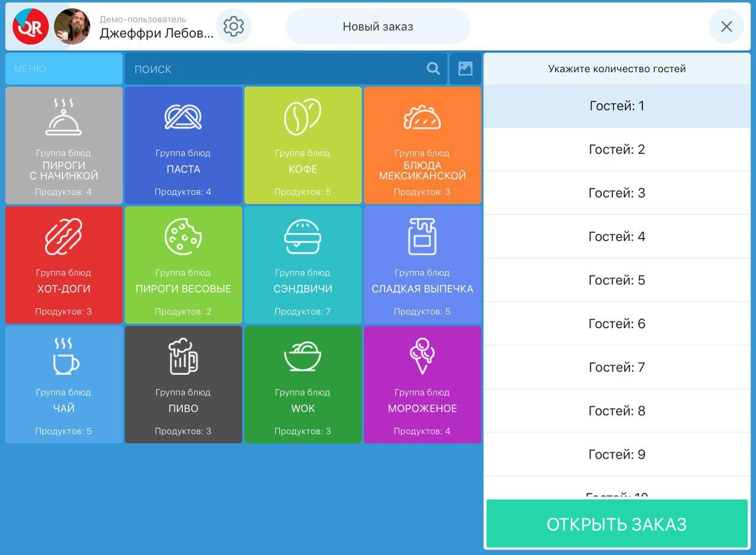
Task: Close the order screen with X
Action: click(x=726, y=27)
